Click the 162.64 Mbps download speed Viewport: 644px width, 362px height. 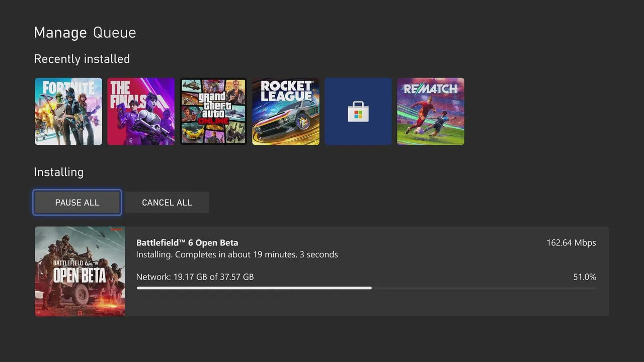[571, 242]
